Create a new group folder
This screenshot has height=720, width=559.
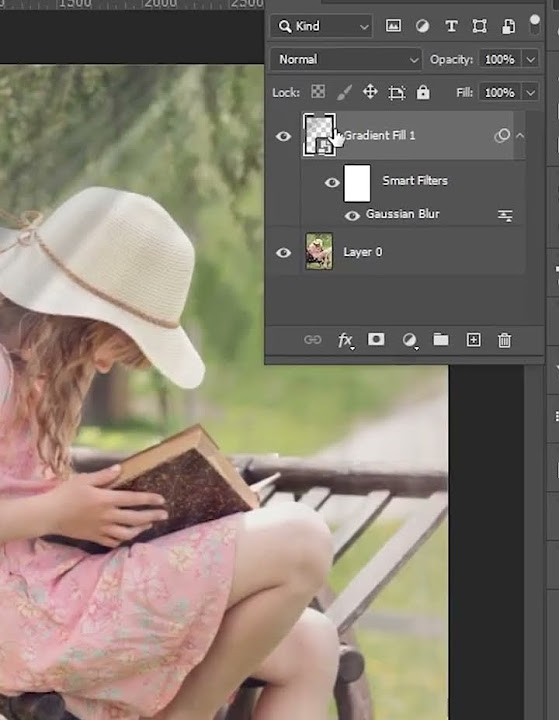tap(441, 339)
